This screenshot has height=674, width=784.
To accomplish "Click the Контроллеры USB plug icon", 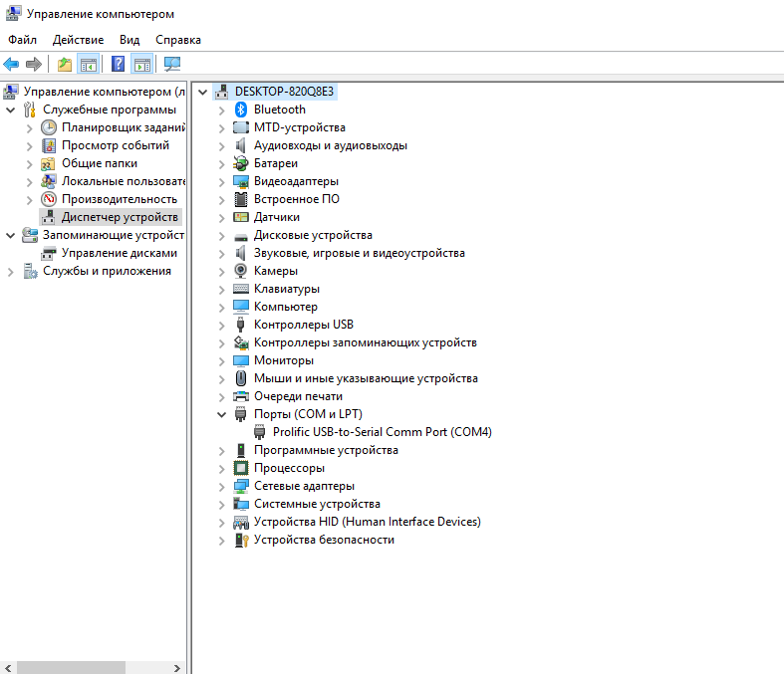I will [241, 325].
